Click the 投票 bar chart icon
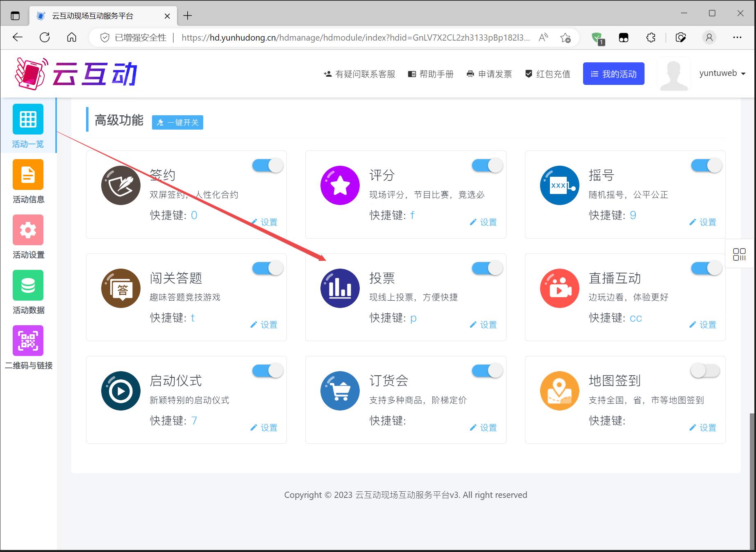 coord(340,288)
